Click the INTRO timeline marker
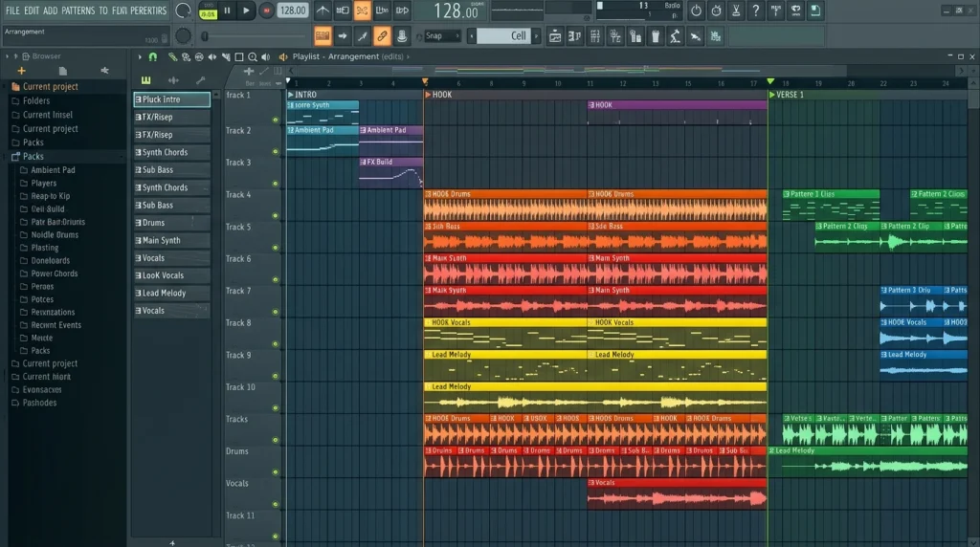Viewport: 980px width, 547px height. 301,95
